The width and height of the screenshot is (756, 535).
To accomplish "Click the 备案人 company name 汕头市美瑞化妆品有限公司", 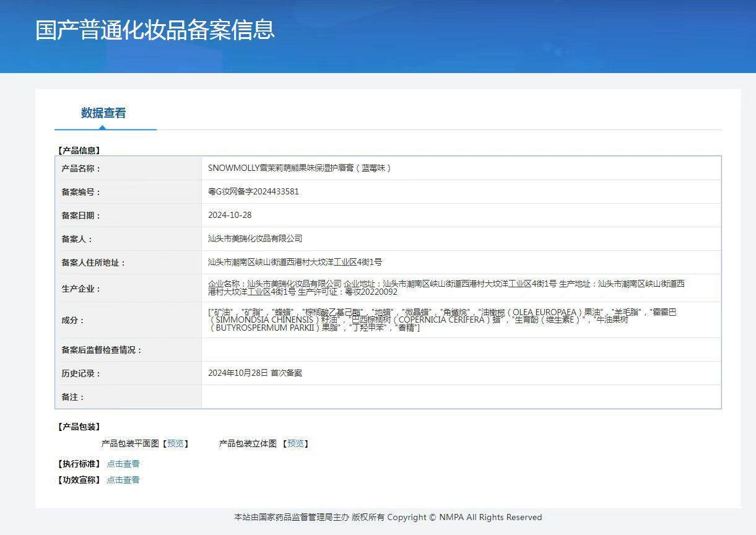I will [x=255, y=238].
